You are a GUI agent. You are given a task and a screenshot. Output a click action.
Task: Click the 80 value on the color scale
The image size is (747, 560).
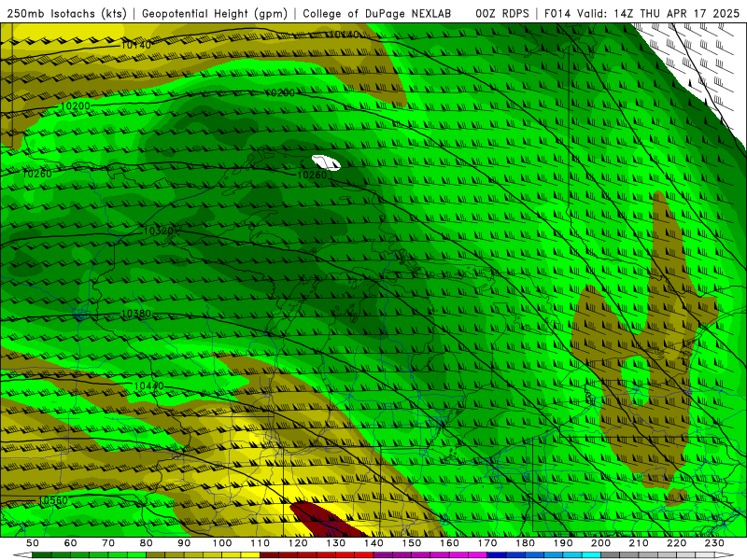tap(147, 543)
